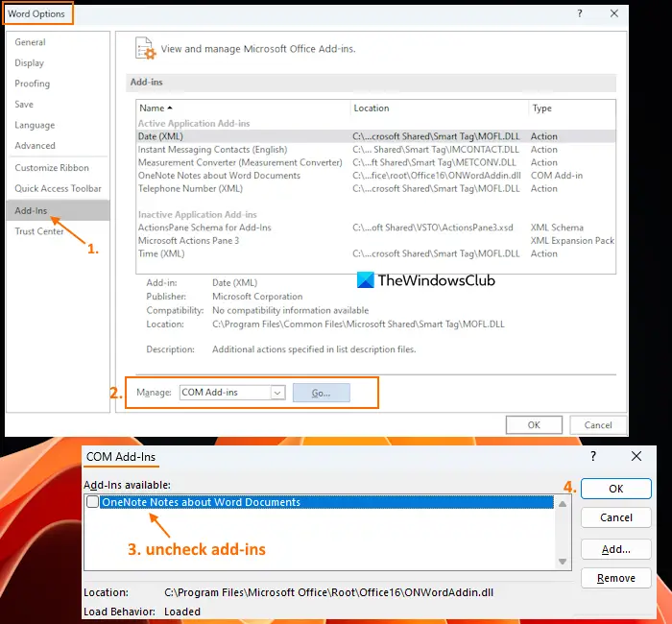Choose the Add-Ins category

[58, 210]
